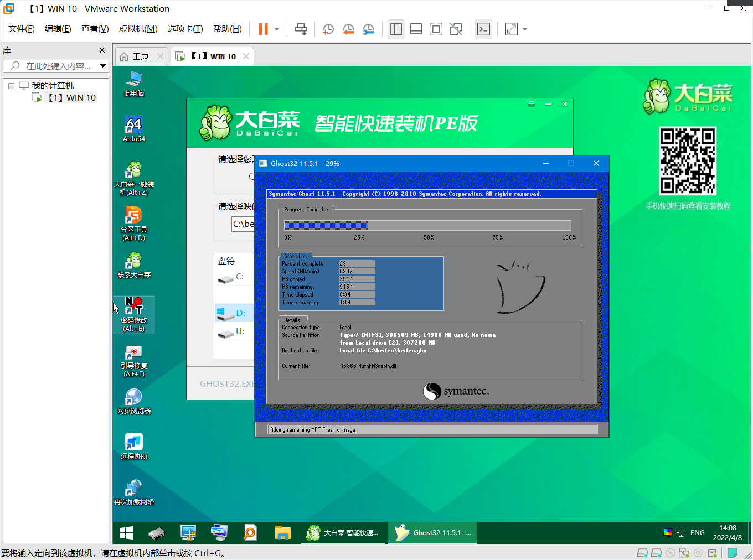Open the guest Windows Start menu
Viewport: 753px width, 560px height.
point(126,533)
